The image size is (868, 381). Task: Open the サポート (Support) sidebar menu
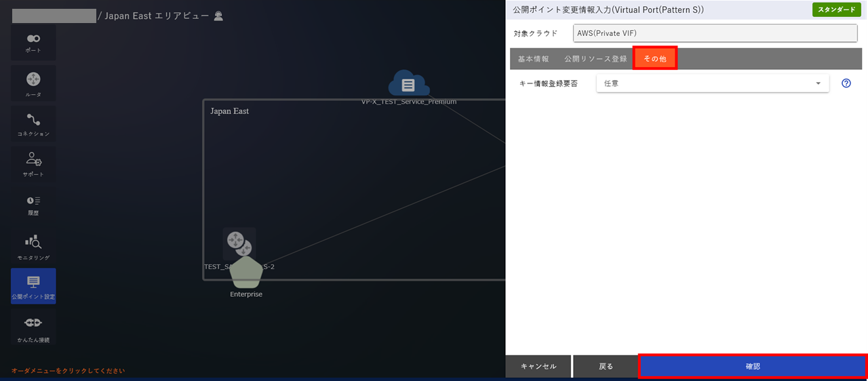point(33,165)
